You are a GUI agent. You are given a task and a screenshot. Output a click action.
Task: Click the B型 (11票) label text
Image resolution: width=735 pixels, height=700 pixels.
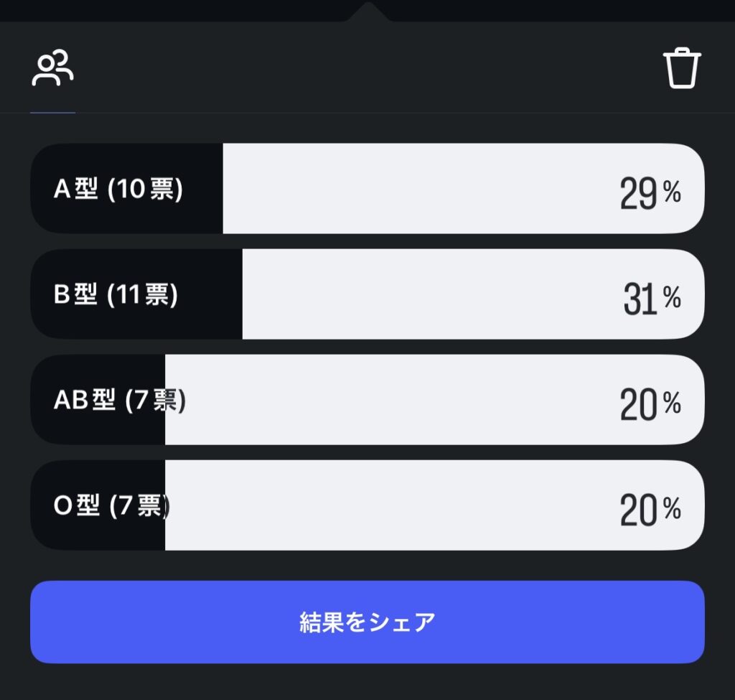116,295
